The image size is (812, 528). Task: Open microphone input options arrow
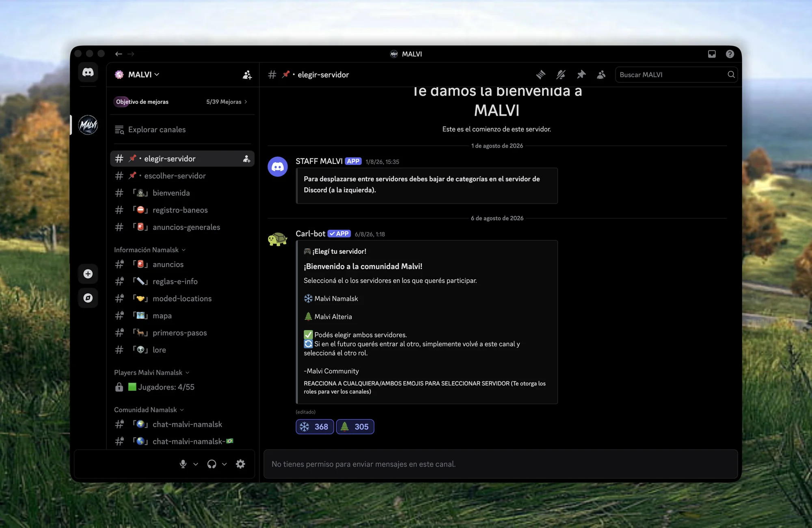point(196,464)
